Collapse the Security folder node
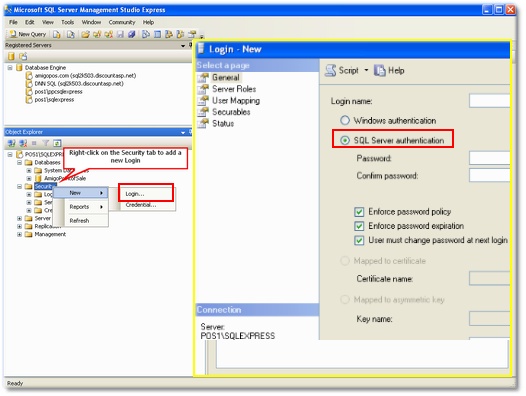The width and height of the screenshot is (526, 396). 19,186
